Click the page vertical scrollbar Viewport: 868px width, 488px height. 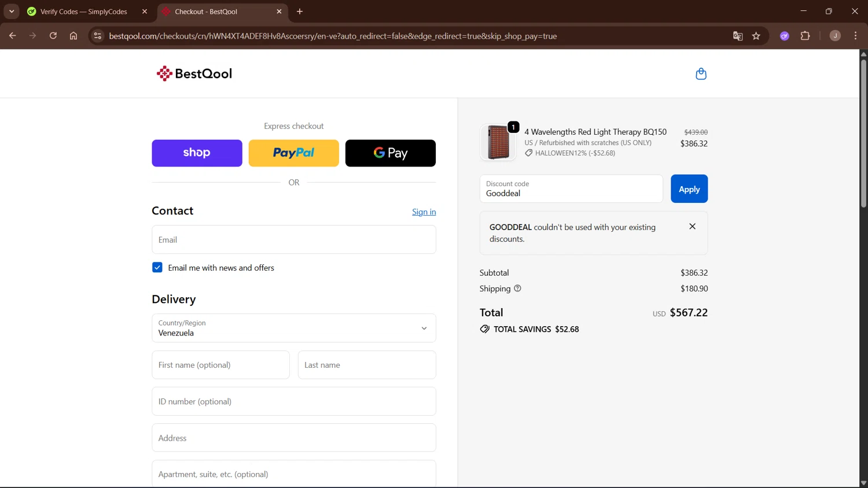point(863,133)
